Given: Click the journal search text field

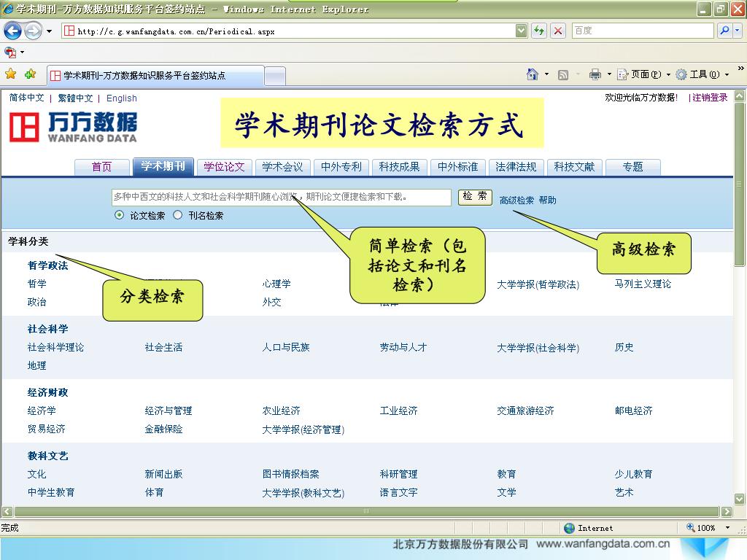Looking at the screenshot, I should 281,197.
